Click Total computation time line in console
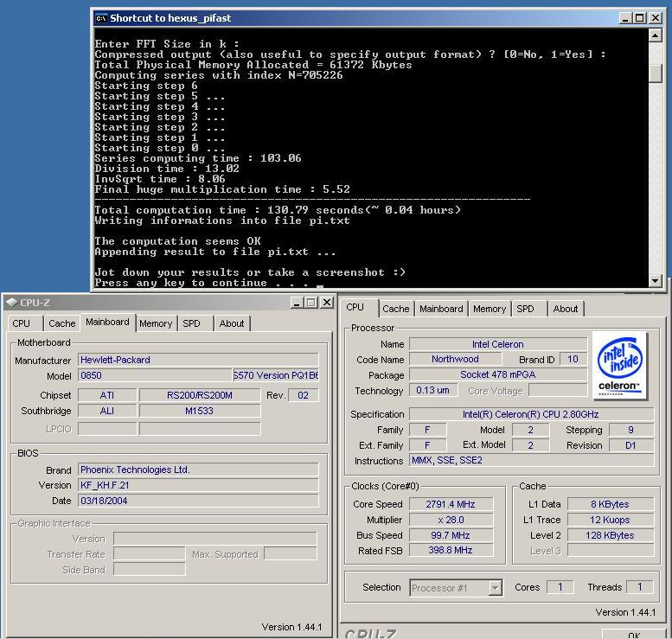Screen dimensions: 672x639 click(x=278, y=210)
